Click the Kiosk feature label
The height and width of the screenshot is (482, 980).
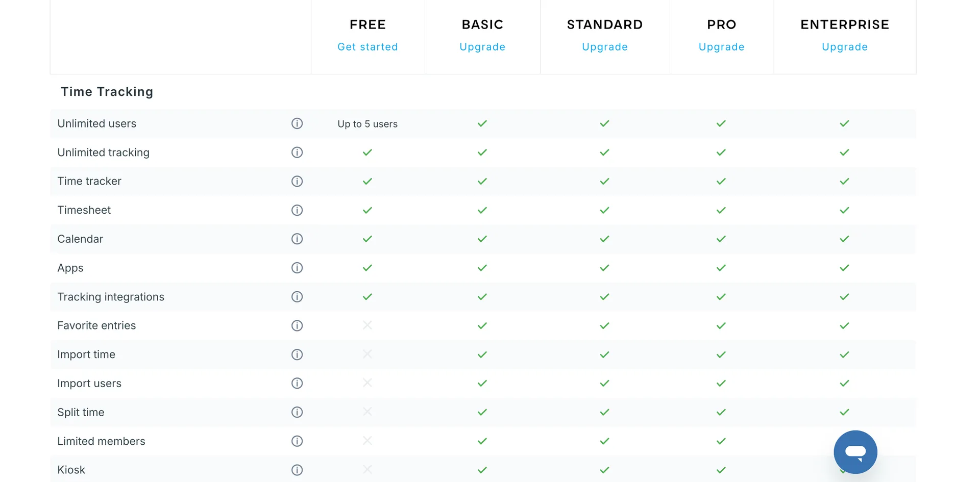[71, 470]
